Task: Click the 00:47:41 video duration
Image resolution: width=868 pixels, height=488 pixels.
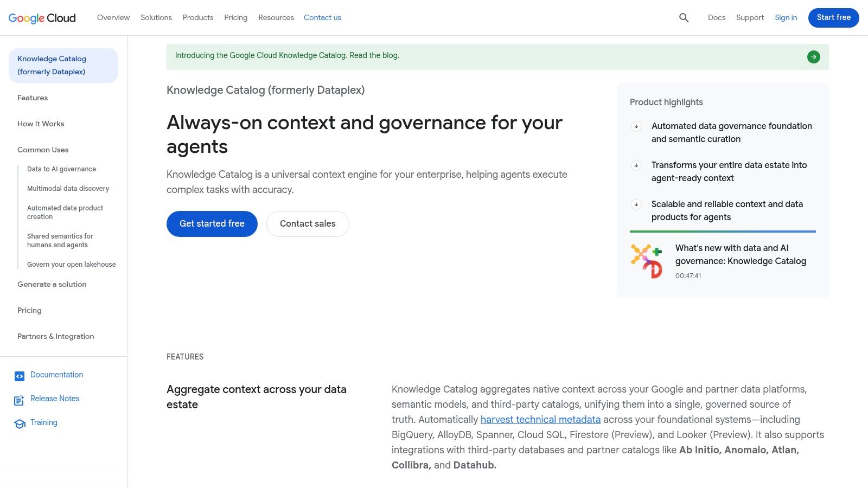Action: coord(688,276)
